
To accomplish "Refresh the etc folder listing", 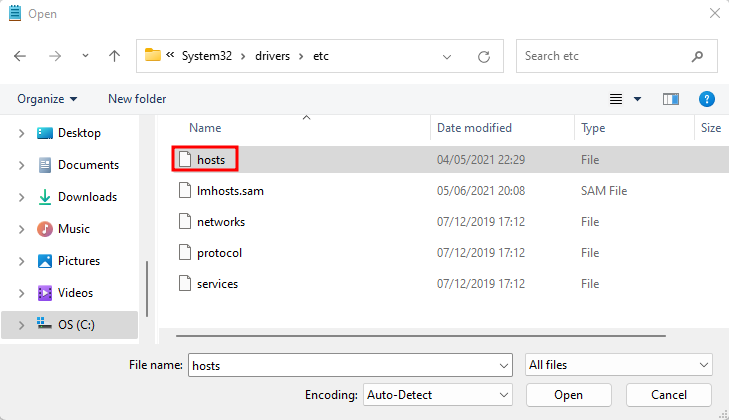I will point(484,56).
